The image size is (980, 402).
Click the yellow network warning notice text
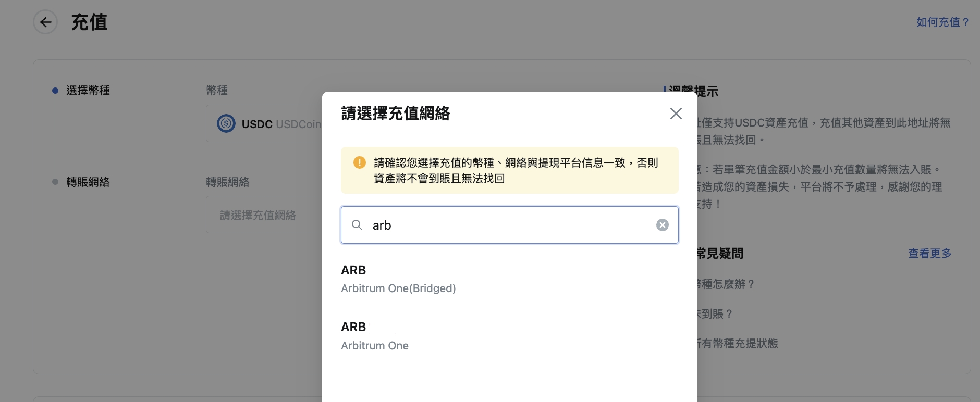point(515,170)
